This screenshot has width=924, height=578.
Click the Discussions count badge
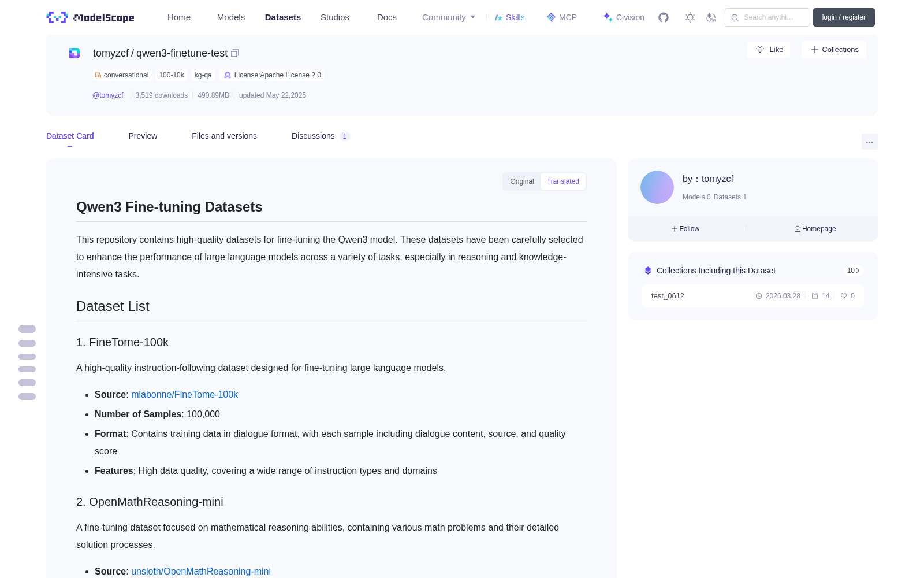click(345, 136)
